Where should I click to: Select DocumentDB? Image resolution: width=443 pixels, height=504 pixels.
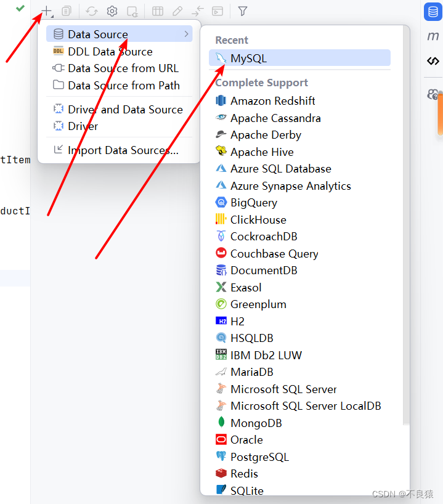pyautogui.click(x=299, y=270)
